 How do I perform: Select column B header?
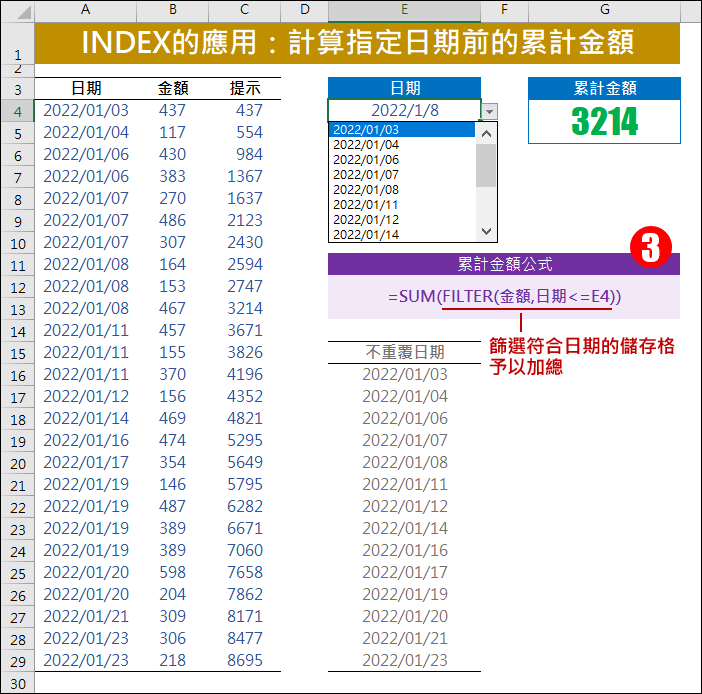click(x=173, y=9)
